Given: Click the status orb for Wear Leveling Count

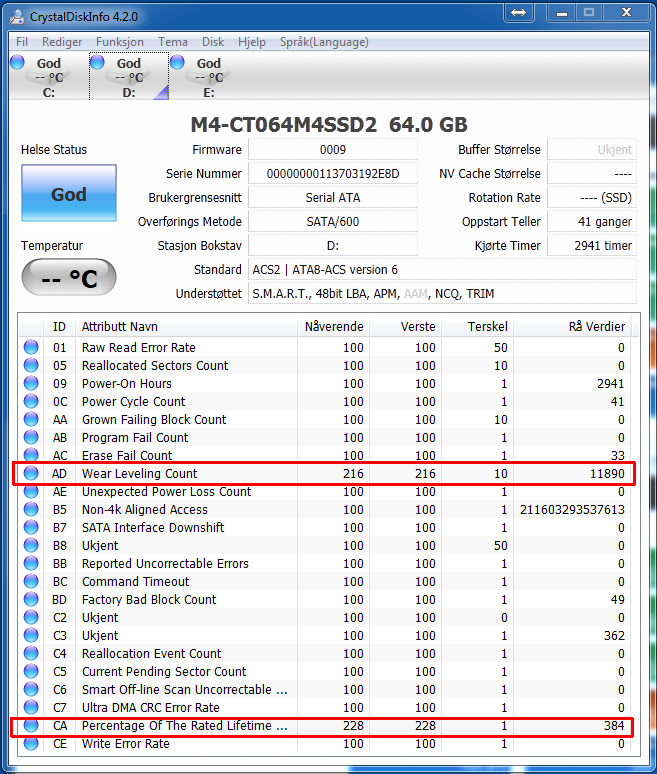Looking at the screenshot, I should tap(31, 473).
